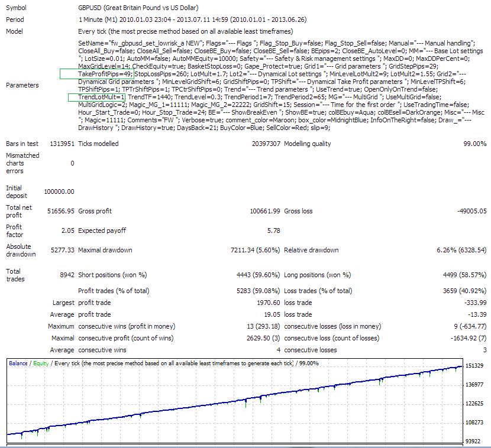Viewport: 491px width, 448px height.
Task: Click Gross loss value -49005.05
Action: click(472, 211)
